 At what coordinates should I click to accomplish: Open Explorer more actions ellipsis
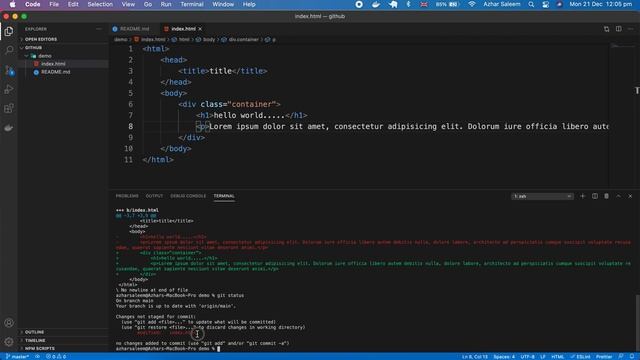(99, 29)
